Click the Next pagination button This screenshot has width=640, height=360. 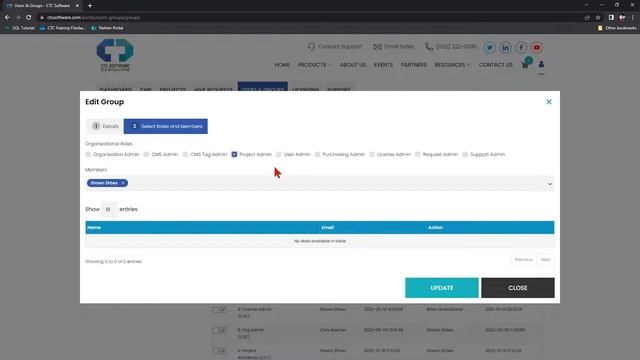545,260
